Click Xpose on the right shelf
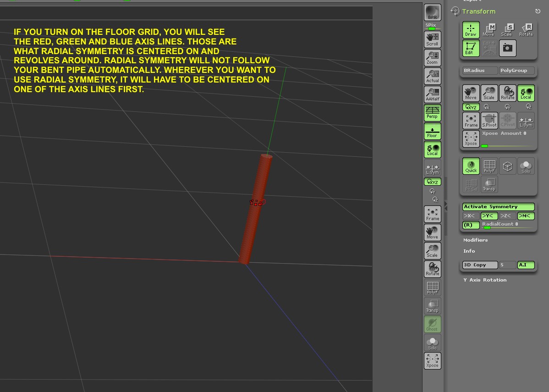549x392 pixels. (433, 361)
